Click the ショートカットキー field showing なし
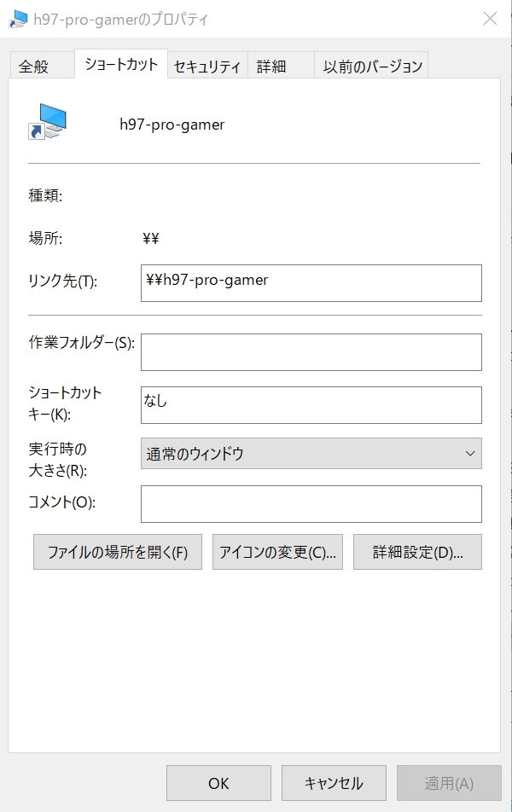The height and width of the screenshot is (812, 512). [311, 404]
